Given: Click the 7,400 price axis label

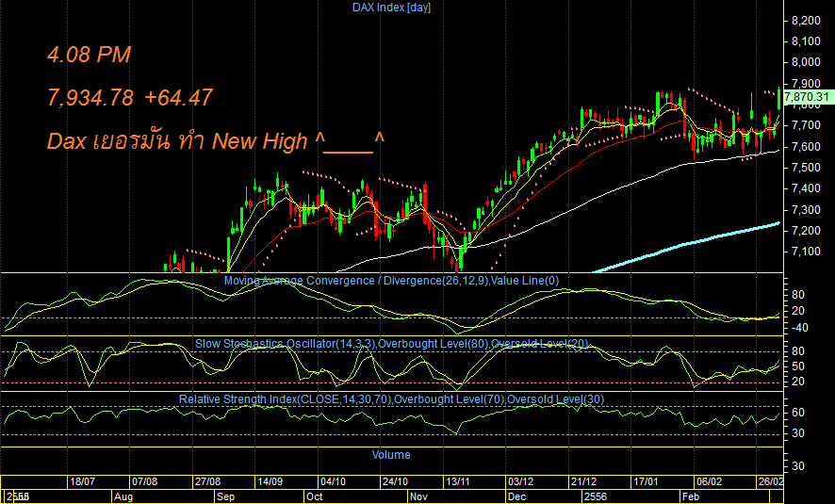Looking at the screenshot, I should (806, 188).
